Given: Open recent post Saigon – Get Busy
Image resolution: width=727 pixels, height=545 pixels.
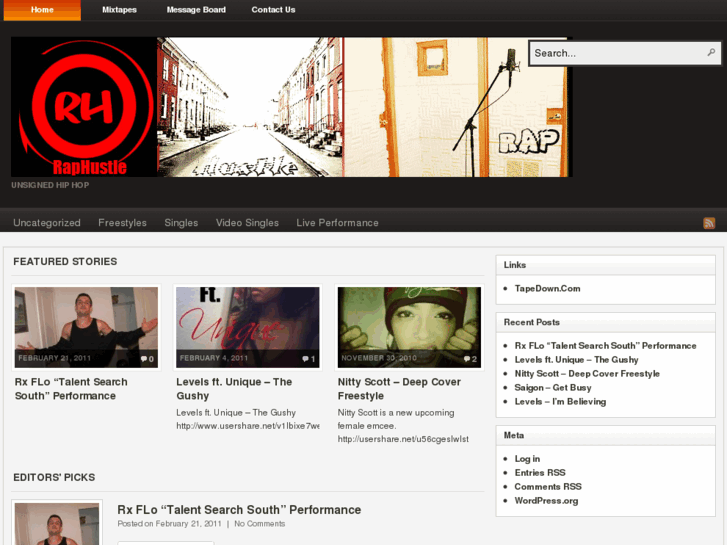Looking at the screenshot, I should [553, 388].
